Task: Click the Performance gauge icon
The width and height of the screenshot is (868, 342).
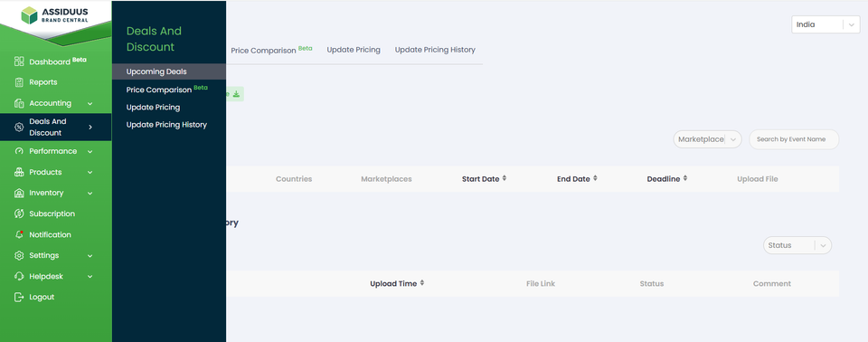Action: pyautogui.click(x=19, y=151)
